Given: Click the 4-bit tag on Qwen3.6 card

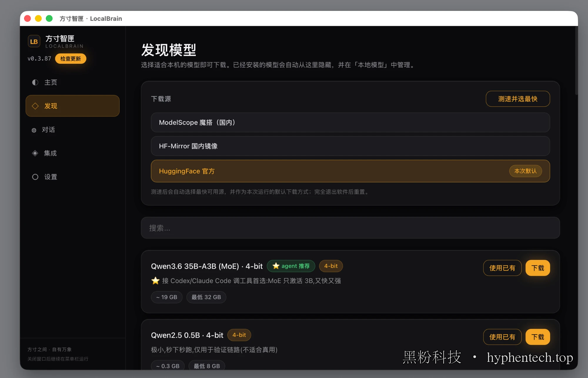Looking at the screenshot, I should click(x=331, y=266).
